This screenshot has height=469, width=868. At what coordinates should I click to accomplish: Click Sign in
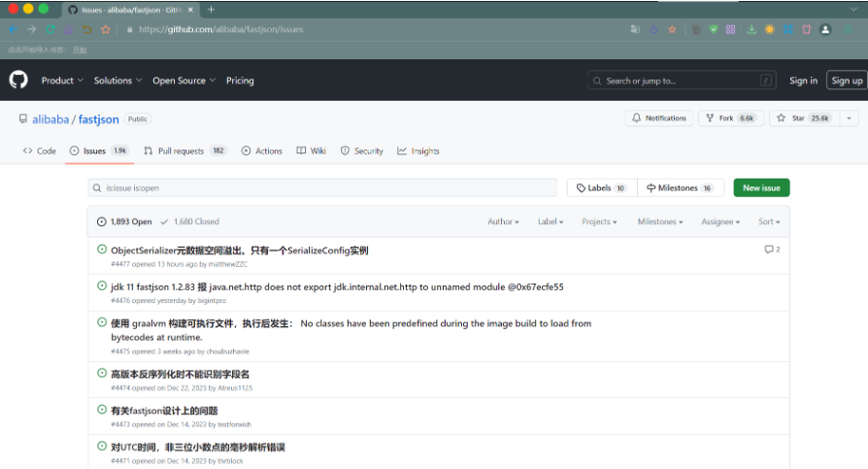803,81
